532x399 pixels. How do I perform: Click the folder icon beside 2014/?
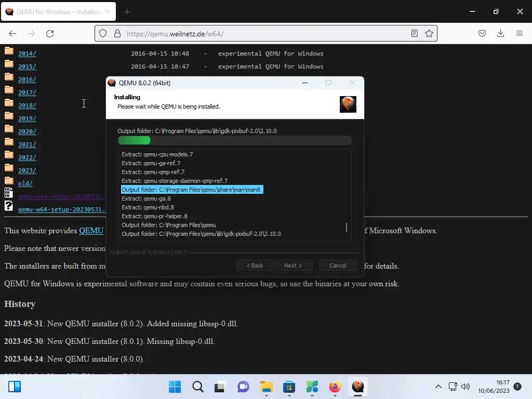click(x=9, y=51)
